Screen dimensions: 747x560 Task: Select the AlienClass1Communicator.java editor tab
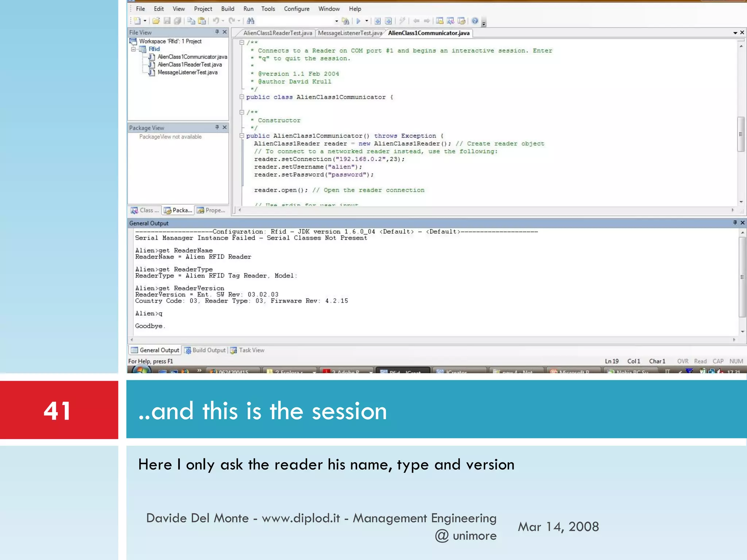point(429,33)
